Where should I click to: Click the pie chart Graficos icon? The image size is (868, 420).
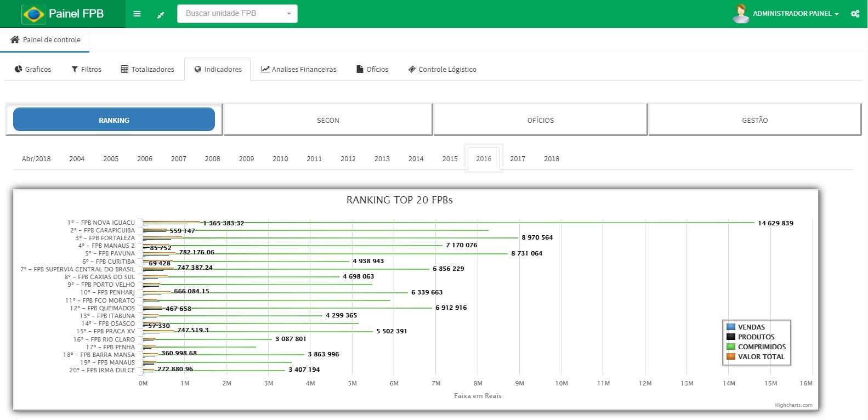coord(19,69)
